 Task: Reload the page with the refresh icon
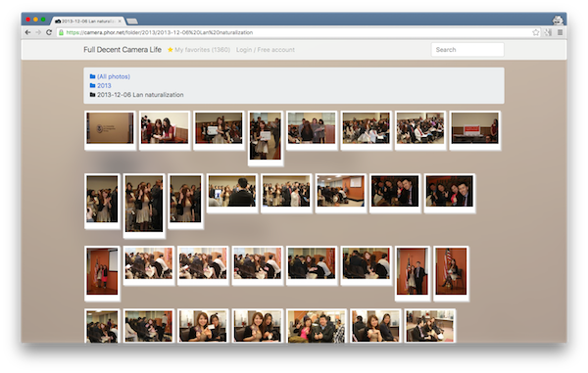[49, 32]
